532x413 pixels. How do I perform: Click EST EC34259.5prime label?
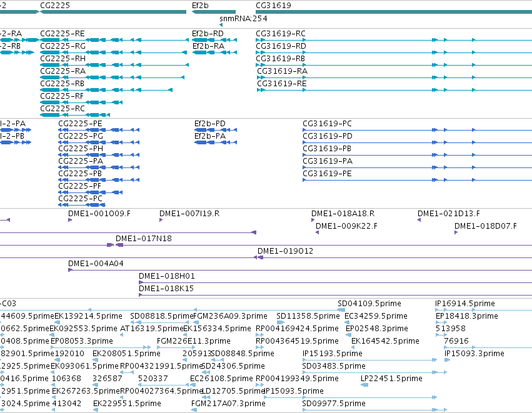point(376,317)
